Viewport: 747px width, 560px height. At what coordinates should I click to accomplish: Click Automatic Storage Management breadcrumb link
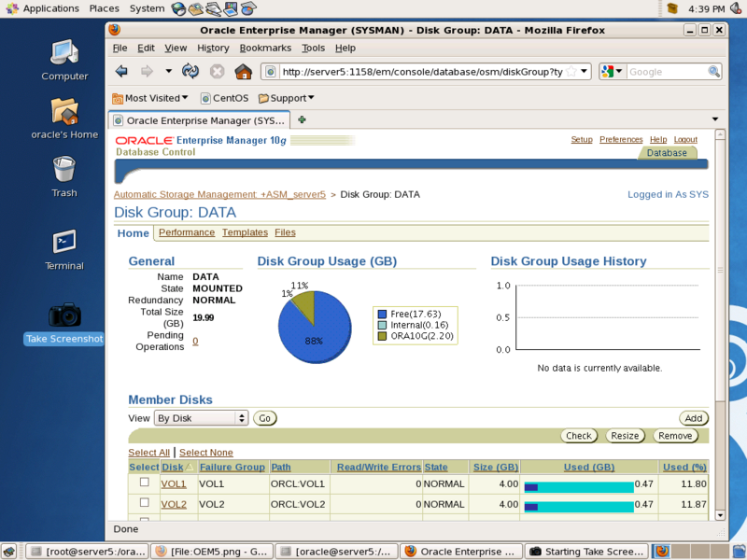219,194
